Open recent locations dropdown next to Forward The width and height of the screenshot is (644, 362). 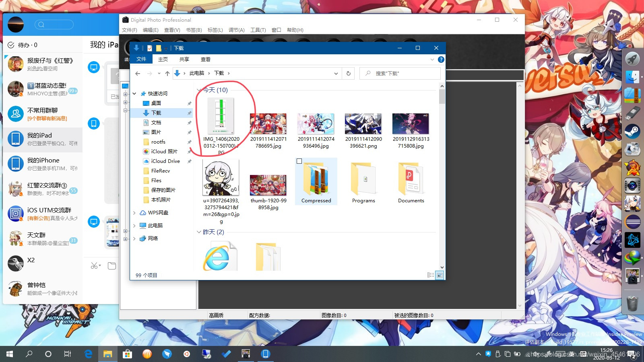159,73
